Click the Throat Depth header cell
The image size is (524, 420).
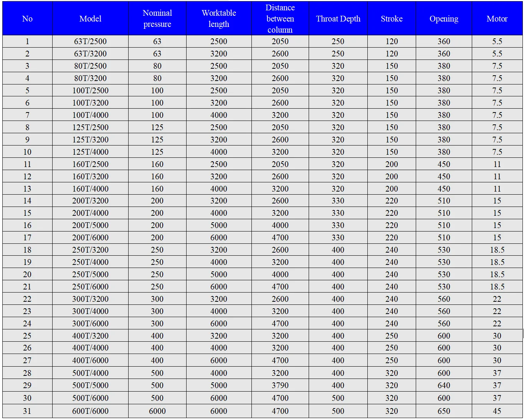click(x=338, y=19)
